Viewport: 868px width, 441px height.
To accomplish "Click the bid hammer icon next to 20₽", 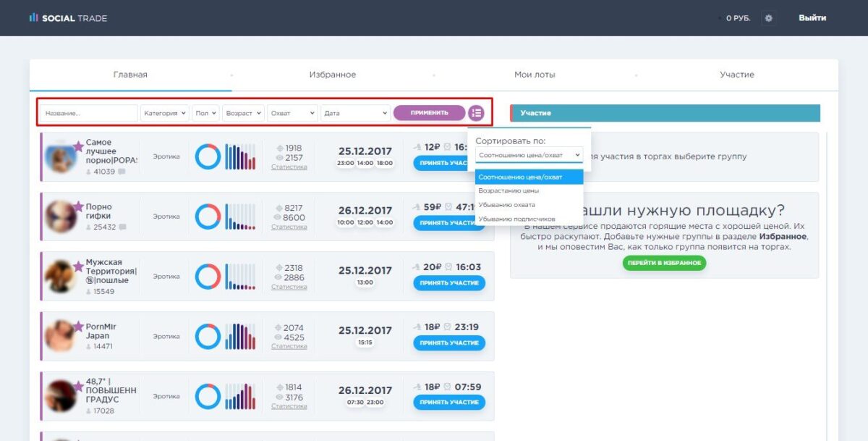I will [417, 266].
